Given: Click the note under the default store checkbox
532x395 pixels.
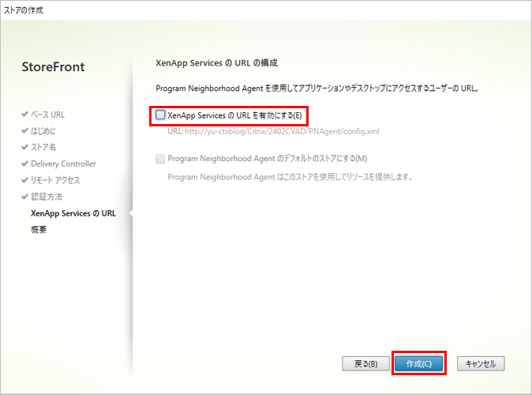Looking at the screenshot, I should pos(290,176).
